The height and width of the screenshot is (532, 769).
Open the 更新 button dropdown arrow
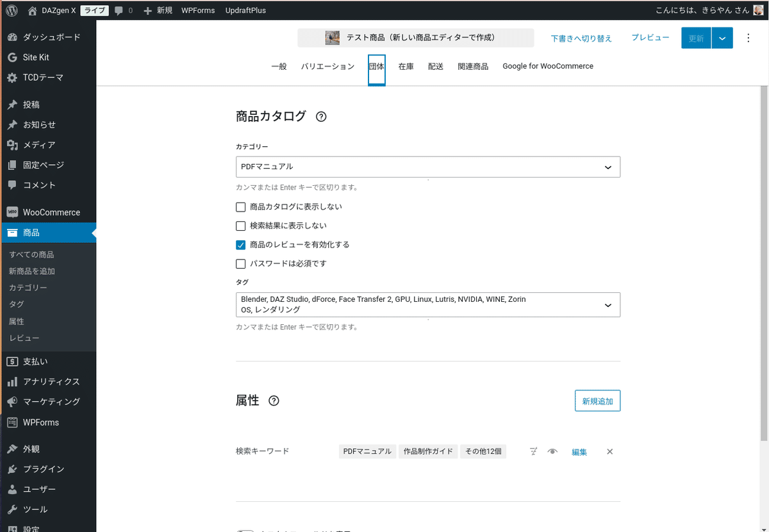tap(722, 38)
